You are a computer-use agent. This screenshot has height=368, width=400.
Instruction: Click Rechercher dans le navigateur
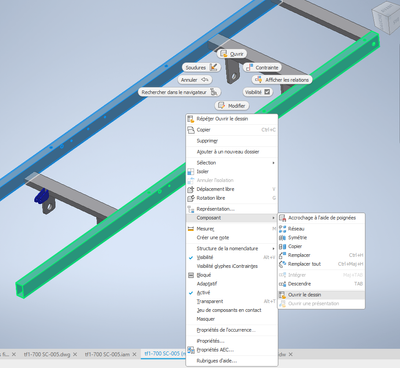coord(179,92)
